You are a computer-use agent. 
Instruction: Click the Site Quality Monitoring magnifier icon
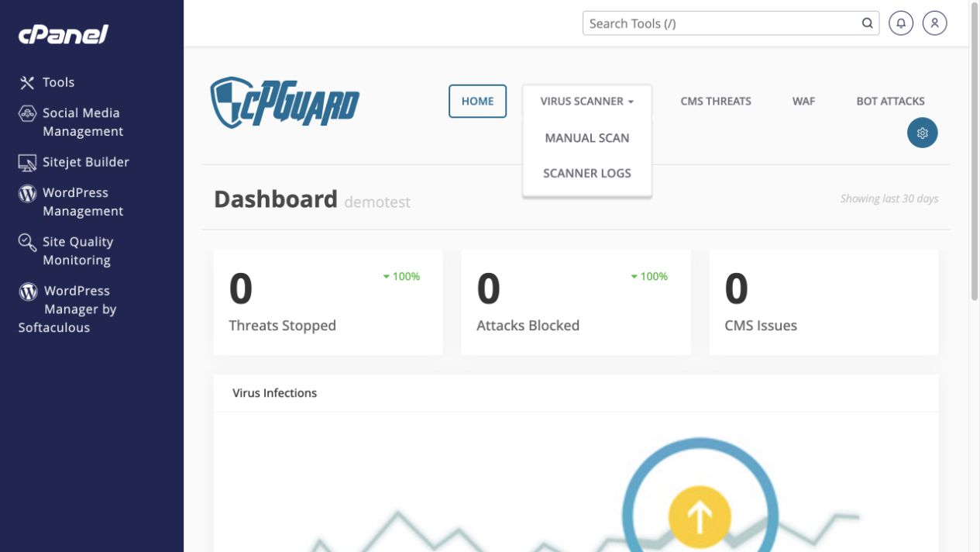pyautogui.click(x=27, y=243)
